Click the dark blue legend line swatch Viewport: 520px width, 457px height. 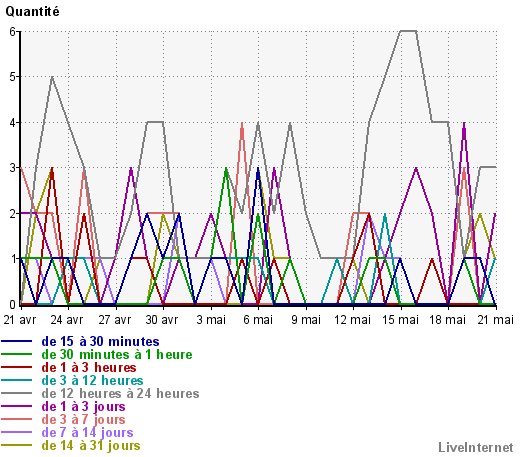coord(17,342)
